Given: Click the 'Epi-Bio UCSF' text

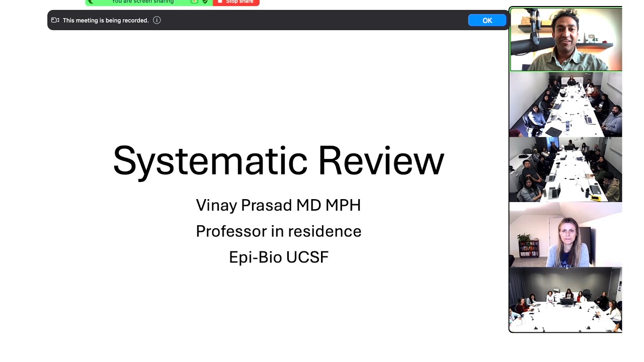Looking at the screenshot, I should 279,257.
